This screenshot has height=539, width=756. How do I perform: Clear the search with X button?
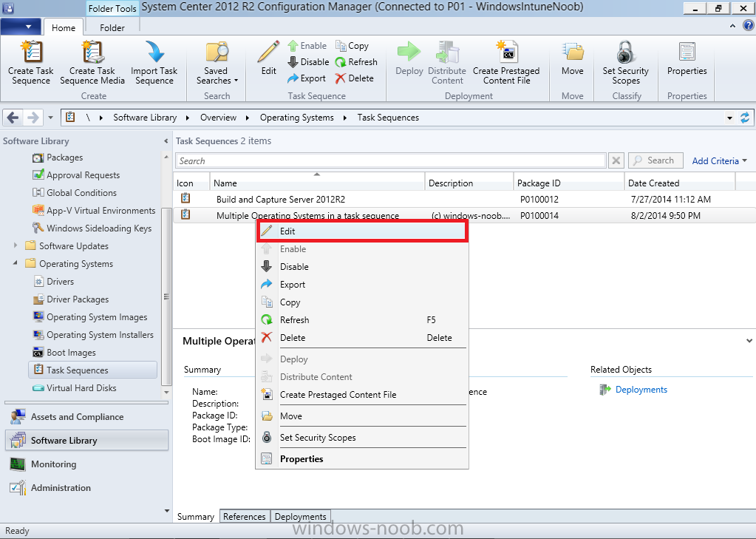[x=616, y=160]
